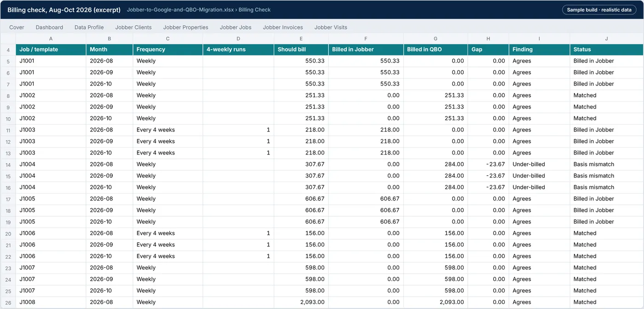Click the 4-weekly runs header cell
Viewport: 644px width, 309px height.
coord(238,49)
